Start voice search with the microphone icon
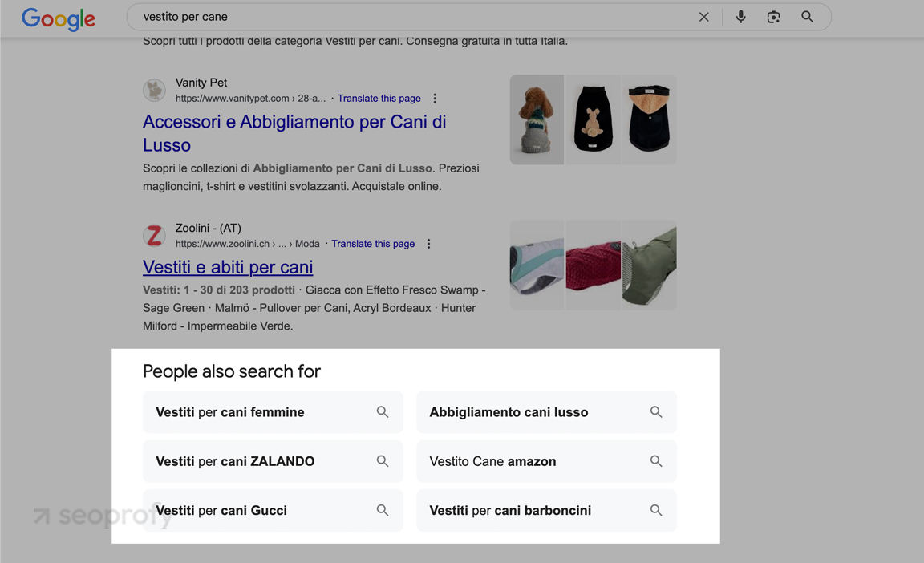924x563 pixels. tap(741, 17)
